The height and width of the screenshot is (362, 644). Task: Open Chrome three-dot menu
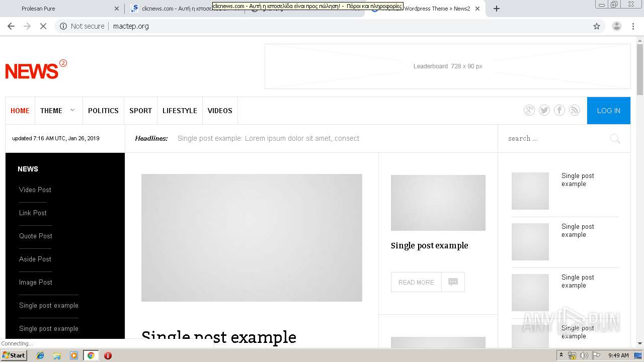point(633,26)
